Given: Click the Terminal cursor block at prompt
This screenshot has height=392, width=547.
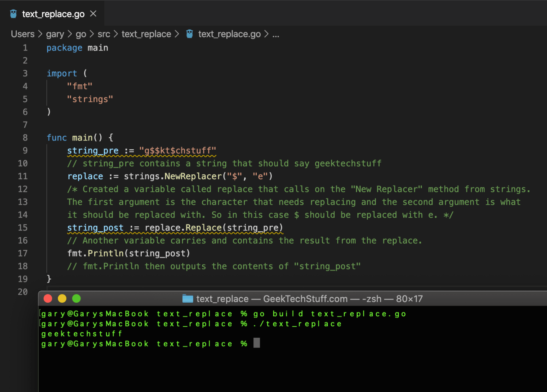Looking at the screenshot, I should click(x=257, y=343).
